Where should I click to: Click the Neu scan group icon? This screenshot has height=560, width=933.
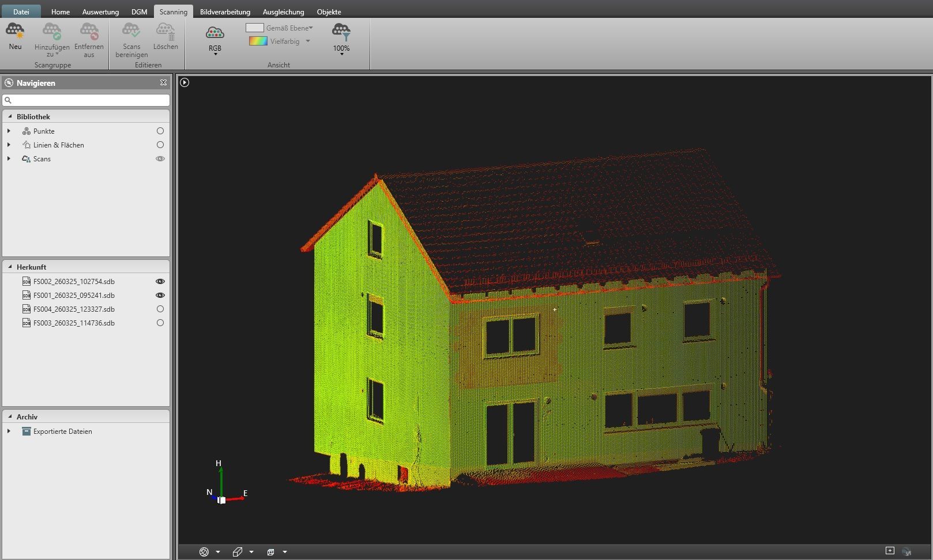pos(15,31)
